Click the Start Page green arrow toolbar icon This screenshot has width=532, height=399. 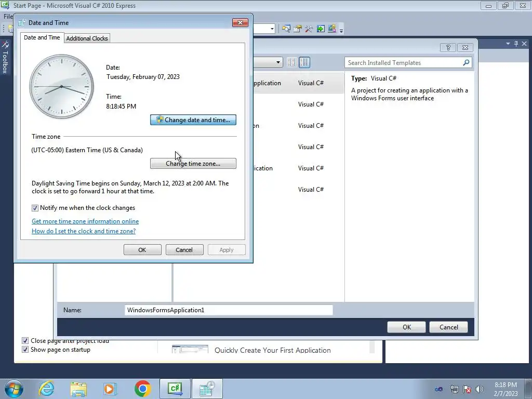pyautogui.click(x=321, y=29)
